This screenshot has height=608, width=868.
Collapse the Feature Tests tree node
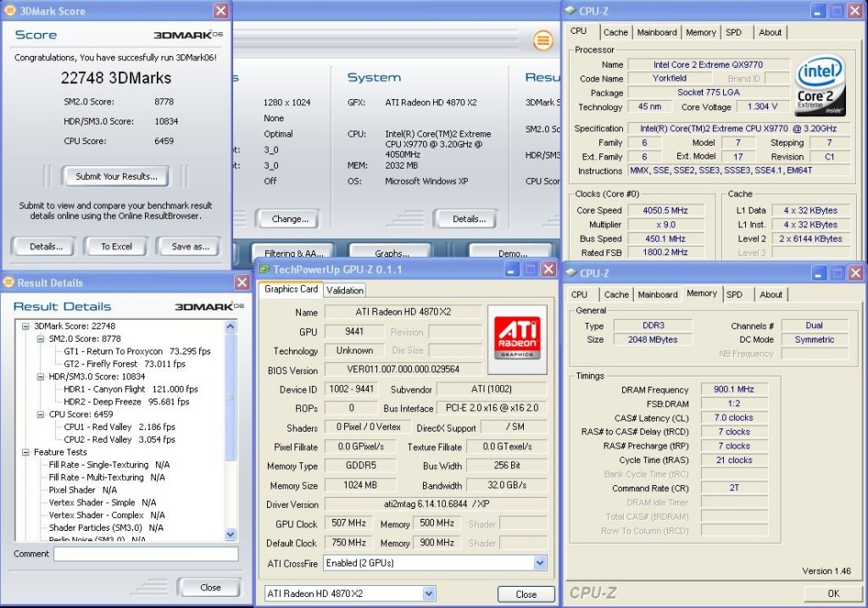point(25,453)
